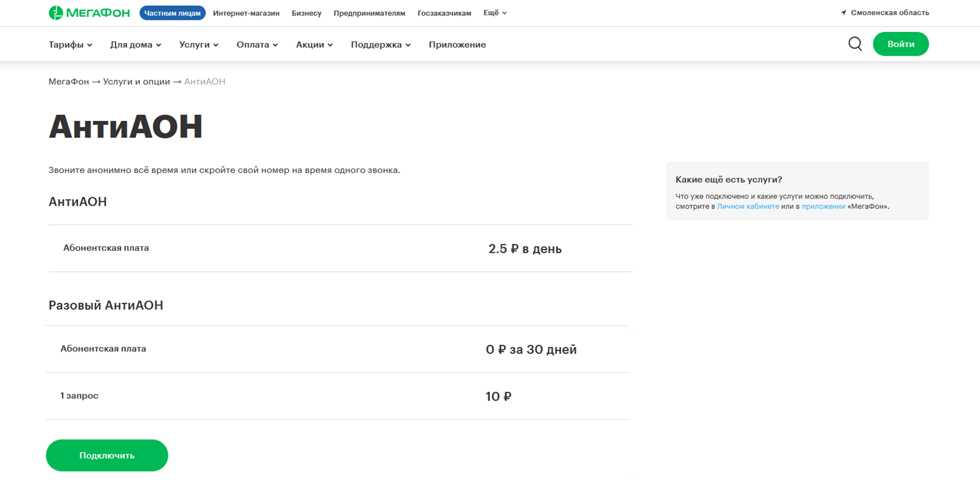Image resolution: width=980 pixels, height=482 pixels.
Task: Click the 0 ₽ за 30 дней value
Action: (531, 349)
